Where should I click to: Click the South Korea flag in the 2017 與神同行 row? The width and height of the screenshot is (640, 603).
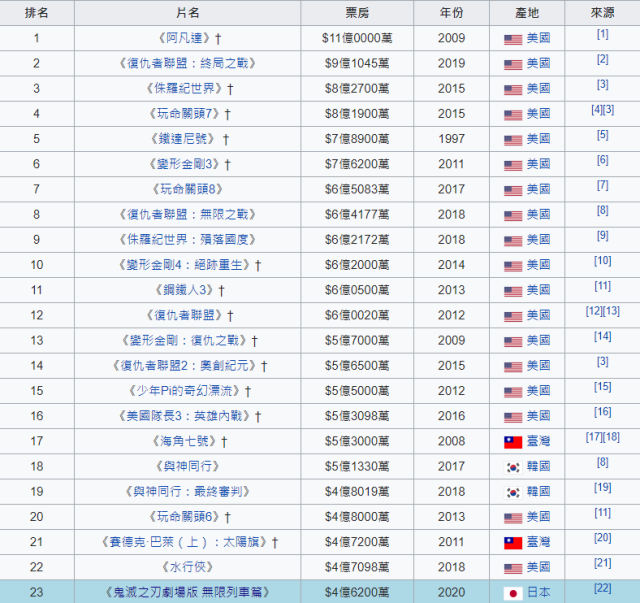click(x=513, y=467)
